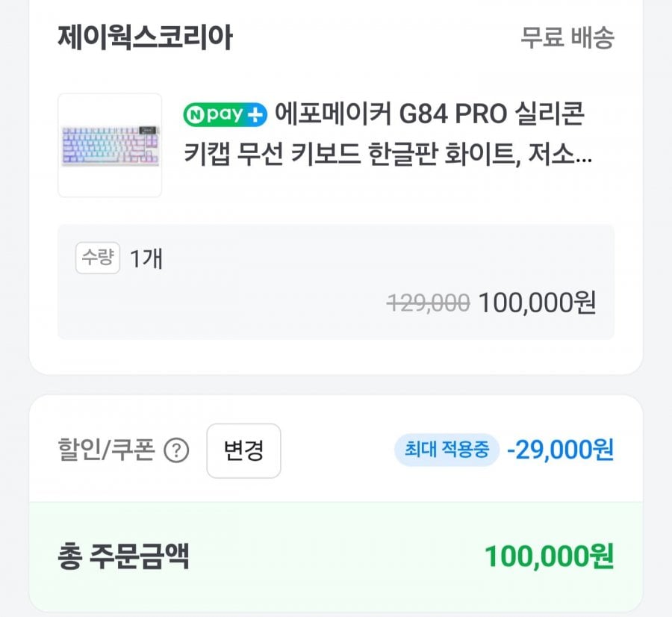
Task: Click the 100,000원 item price
Action: click(x=537, y=303)
